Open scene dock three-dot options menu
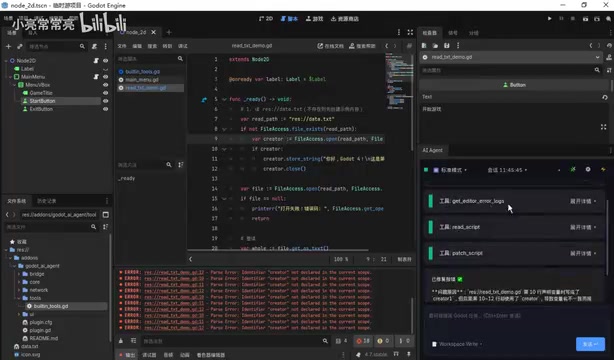The height and width of the screenshot is (360, 614). point(105,46)
